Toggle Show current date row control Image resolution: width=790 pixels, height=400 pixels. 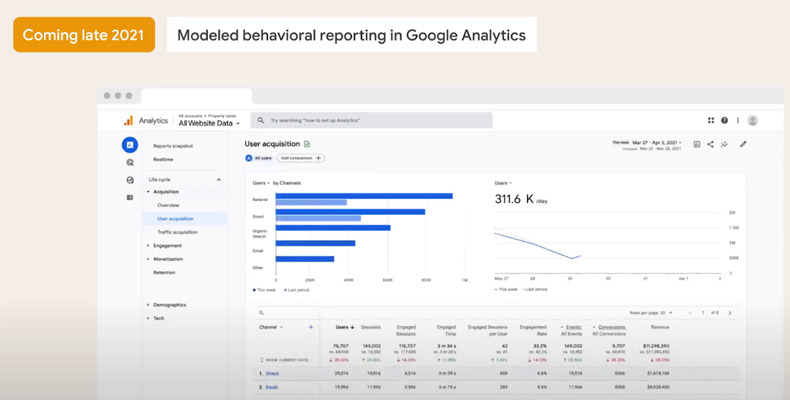coord(285,360)
